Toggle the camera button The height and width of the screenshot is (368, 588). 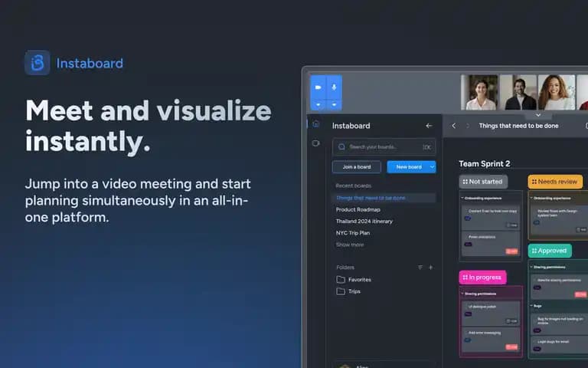(x=318, y=87)
